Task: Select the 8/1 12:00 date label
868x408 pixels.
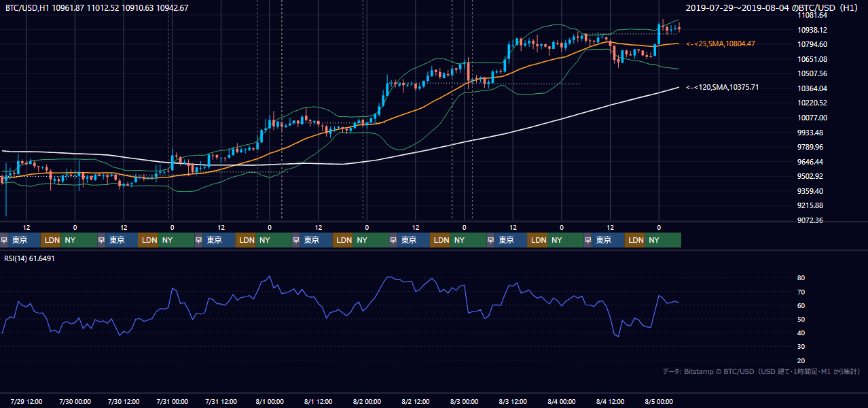Action: pyautogui.click(x=318, y=401)
